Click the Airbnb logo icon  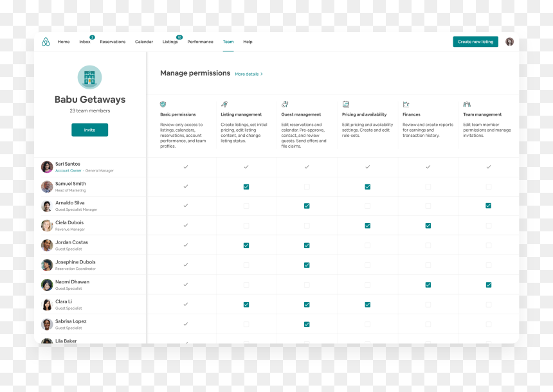tap(46, 42)
